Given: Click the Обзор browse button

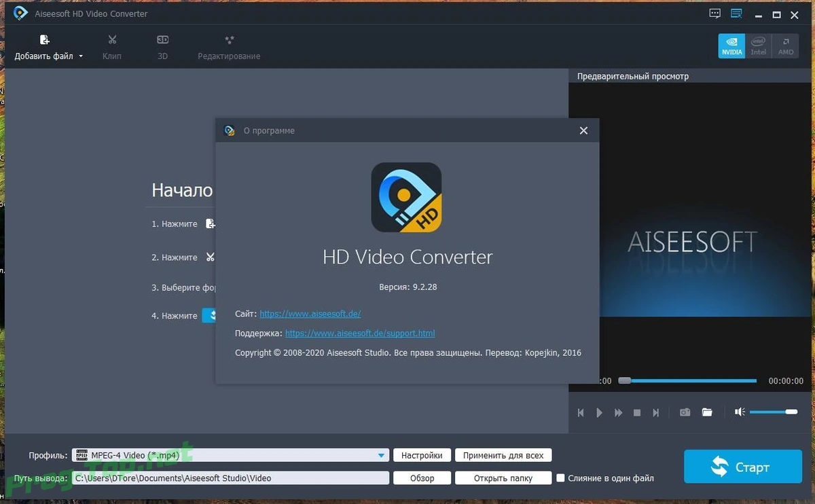Looking at the screenshot, I should [x=422, y=478].
